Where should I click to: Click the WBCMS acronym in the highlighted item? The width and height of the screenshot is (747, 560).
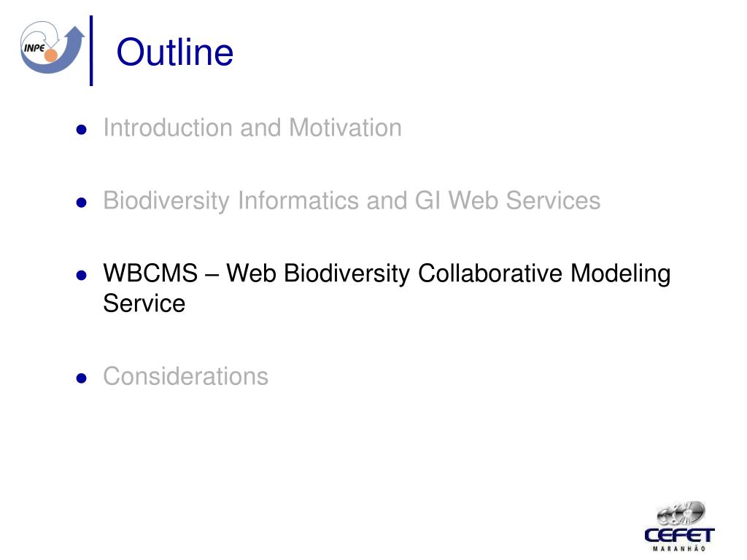tap(150, 273)
